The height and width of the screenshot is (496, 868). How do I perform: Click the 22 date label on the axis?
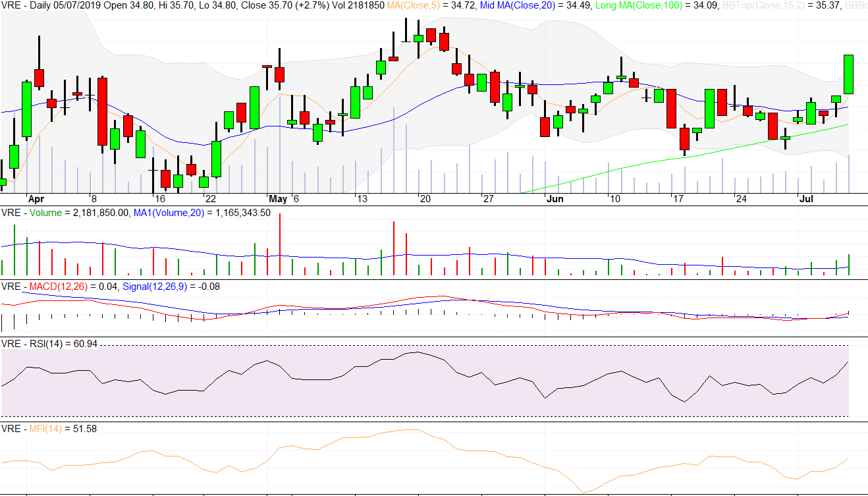click(x=210, y=198)
